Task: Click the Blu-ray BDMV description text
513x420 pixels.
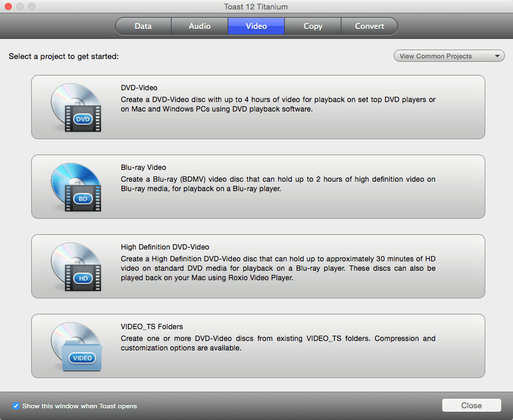Action: click(278, 184)
